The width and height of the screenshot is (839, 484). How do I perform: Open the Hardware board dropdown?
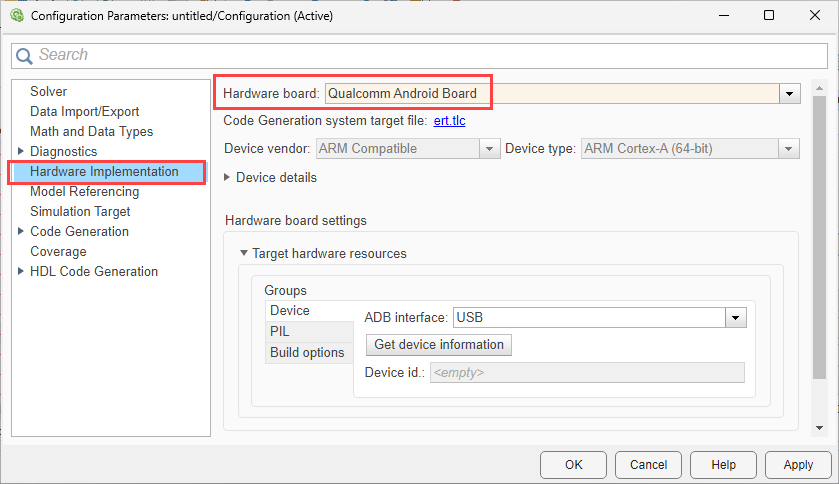click(x=790, y=93)
